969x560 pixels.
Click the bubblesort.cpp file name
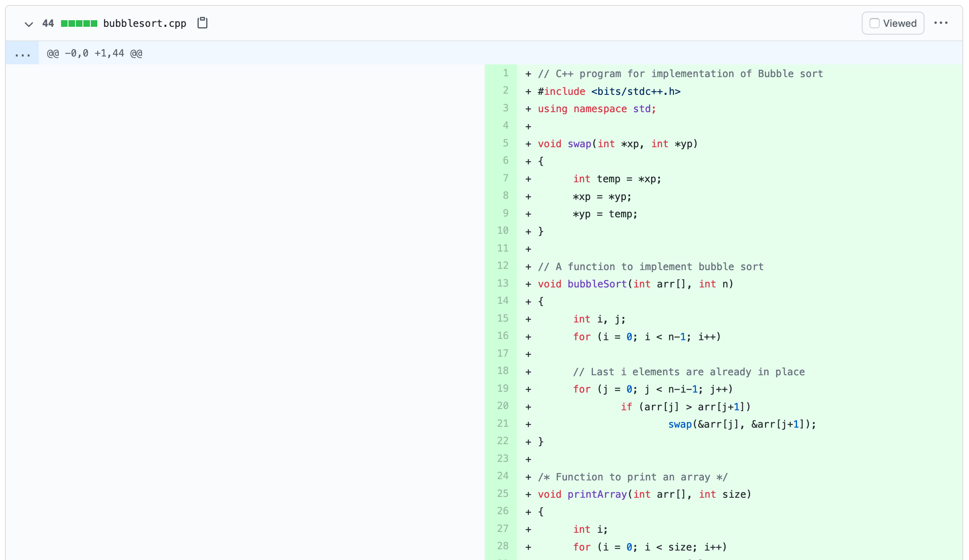point(144,24)
